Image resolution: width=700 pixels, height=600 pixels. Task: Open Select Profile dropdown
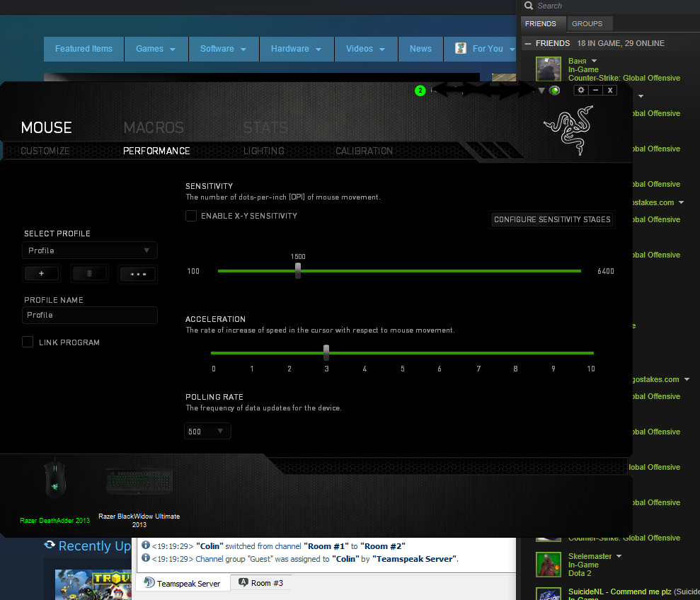coord(90,250)
